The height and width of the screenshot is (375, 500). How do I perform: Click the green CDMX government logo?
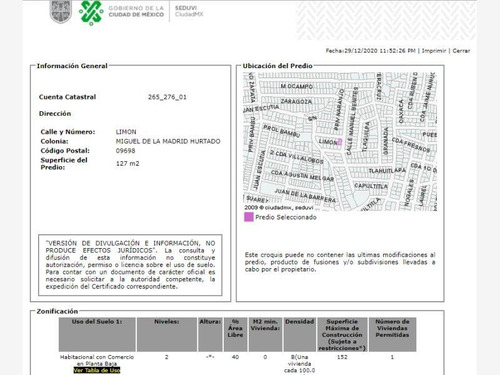tap(91, 13)
